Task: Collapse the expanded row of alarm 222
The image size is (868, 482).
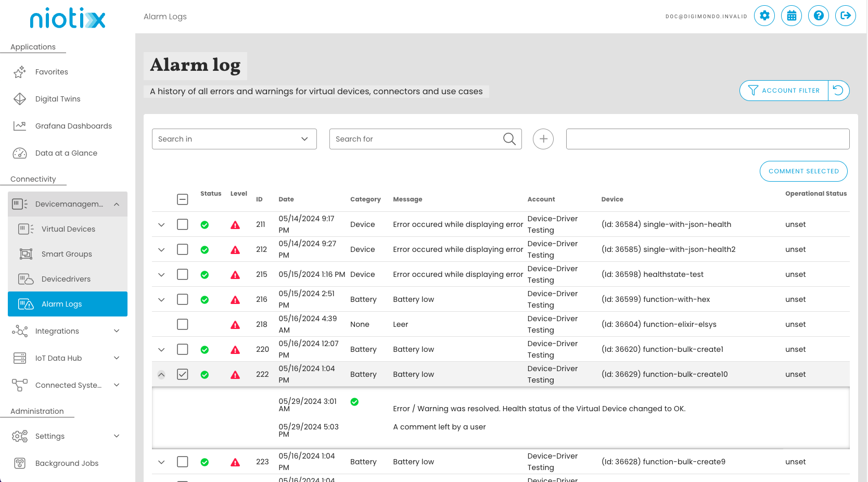Action: pos(161,374)
